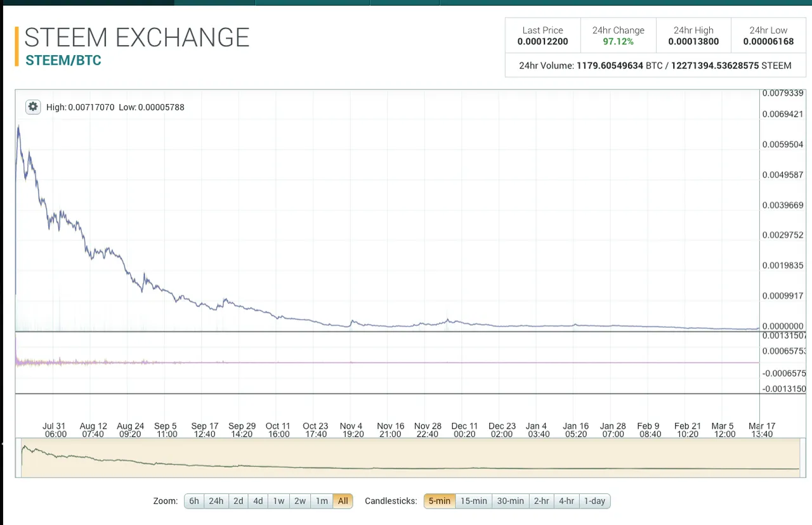Click the STEEM EXCHANGE heading
The image size is (812, 525).
point(137,37)
